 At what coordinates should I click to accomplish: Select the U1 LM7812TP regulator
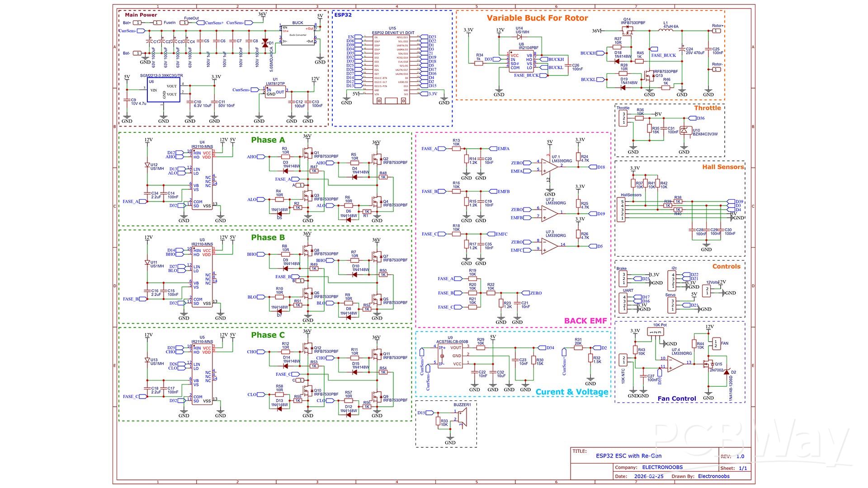(x=275, y=91)
